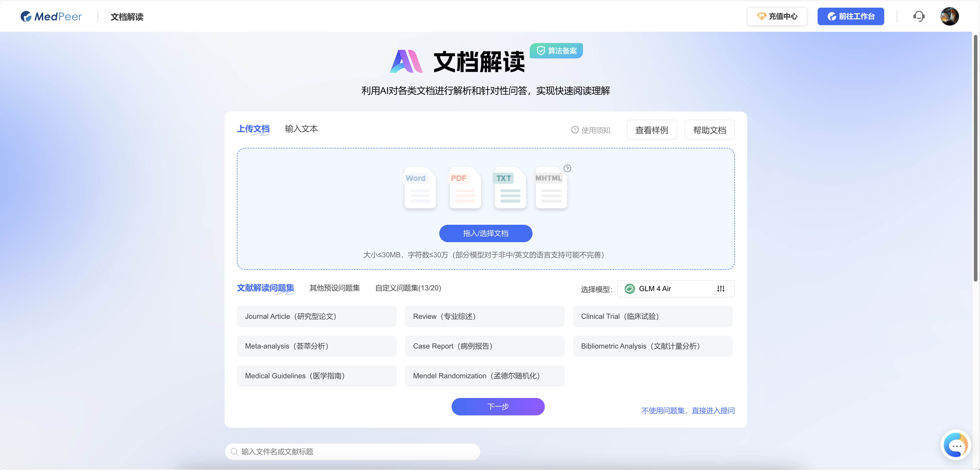Viewport: 980px width, 470px height.
Task: Select the Clinical Trial（临床试验）question set
Action: pos(652,316)
